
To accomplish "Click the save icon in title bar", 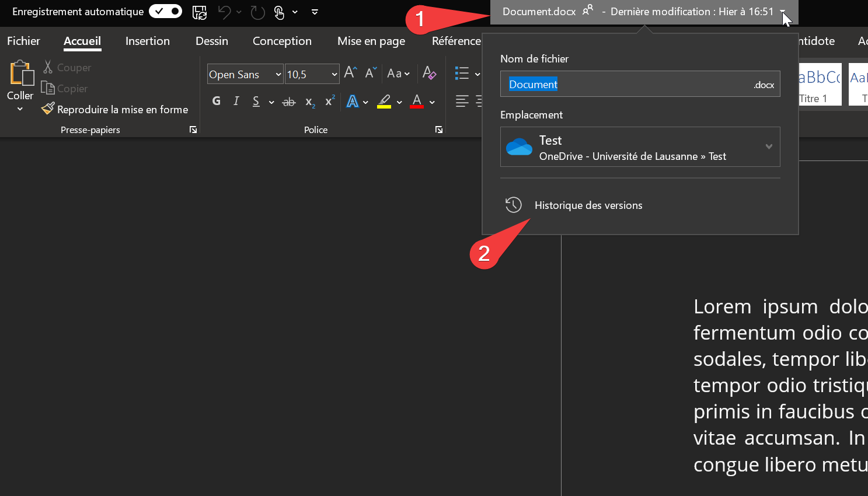I will [200, 12].
